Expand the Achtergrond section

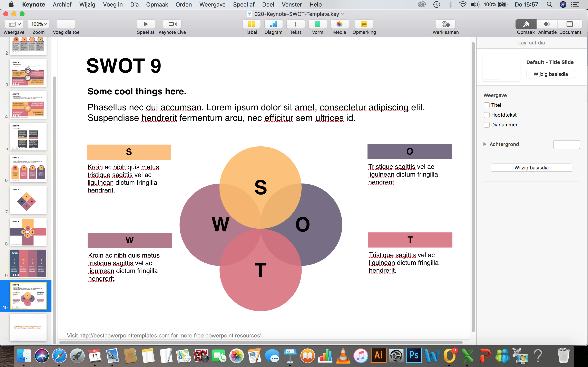(x=485, y=144)
